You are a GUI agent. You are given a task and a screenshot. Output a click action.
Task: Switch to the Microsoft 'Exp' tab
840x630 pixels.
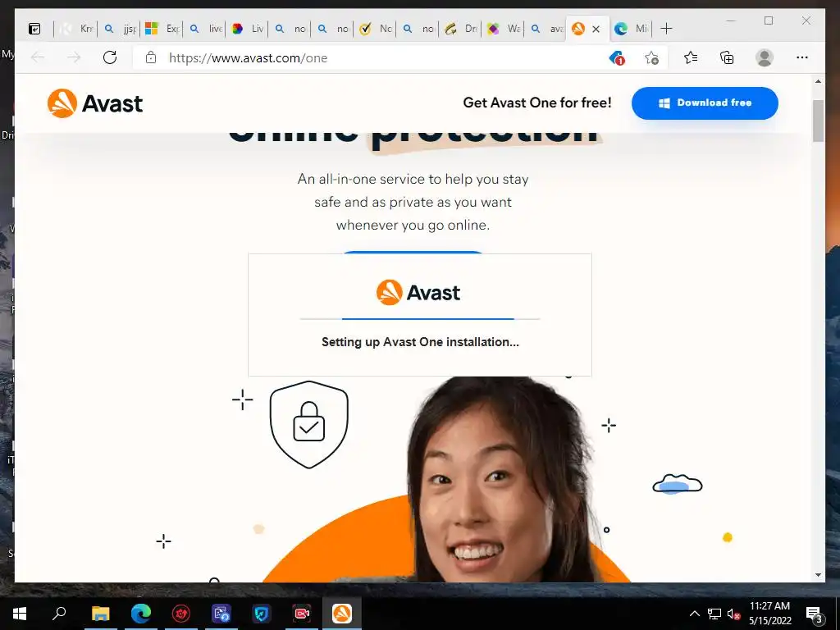pyautogui.click(x=162, y=29)
